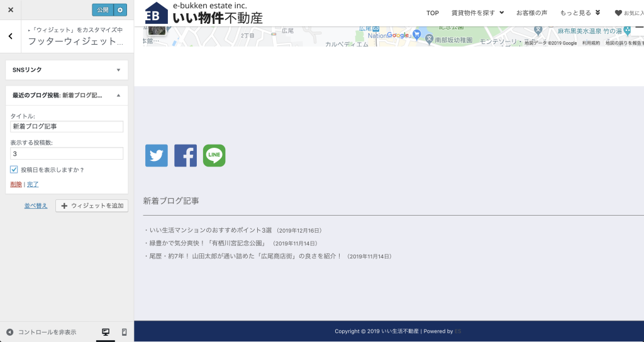Open the お客様の声 menu item
The height and width of the screenshot is (342, 644).
pyautogui.click(x=531, y=13)
